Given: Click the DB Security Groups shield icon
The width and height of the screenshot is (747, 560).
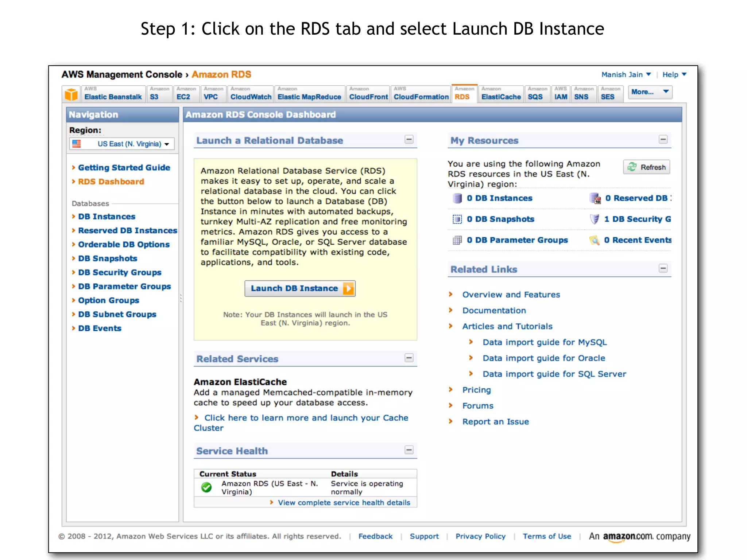Looking at the screenshot, I should point(595,219).
